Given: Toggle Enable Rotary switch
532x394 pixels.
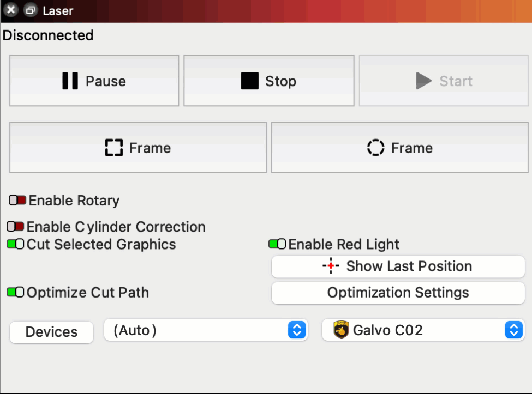Looking at the screenshot, I should [x=17, y=201].
